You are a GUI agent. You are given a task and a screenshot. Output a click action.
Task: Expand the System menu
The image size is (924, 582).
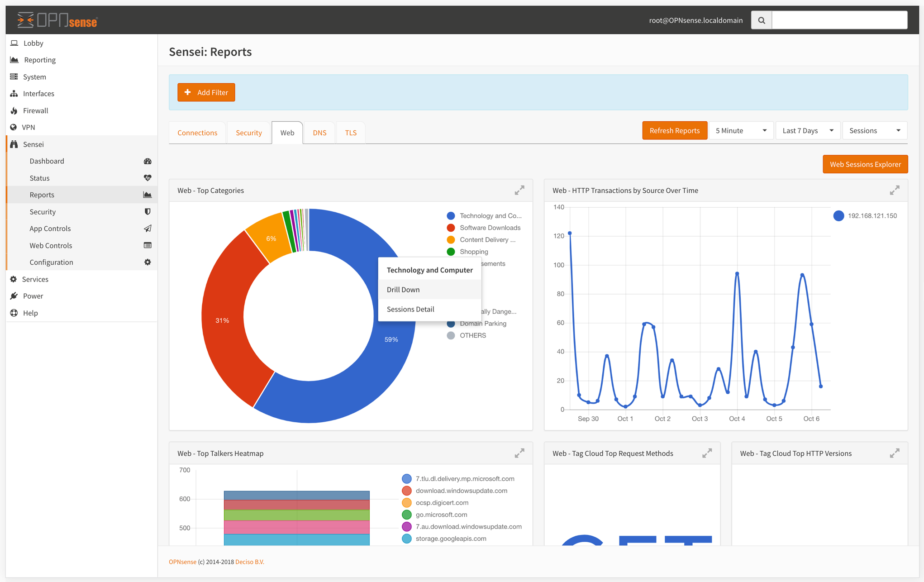[81, 76]
